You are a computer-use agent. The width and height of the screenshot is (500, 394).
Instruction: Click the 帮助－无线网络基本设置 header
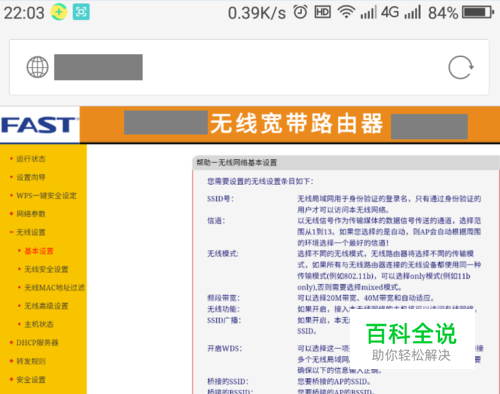click(237, 163)
